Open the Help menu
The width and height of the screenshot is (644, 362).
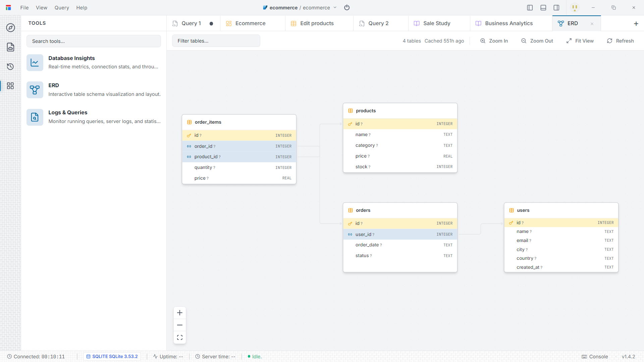tap(82, 7)
